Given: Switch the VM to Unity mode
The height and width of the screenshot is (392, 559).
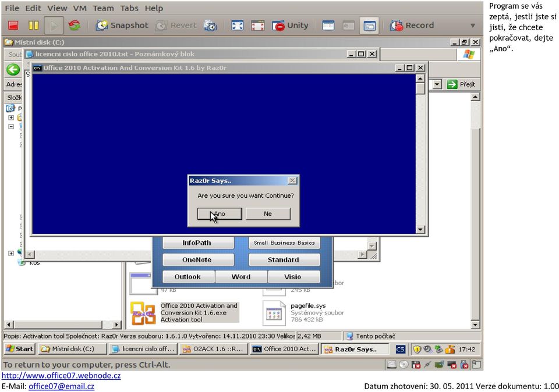Looking at the screenshot, I should coord(290,25).
